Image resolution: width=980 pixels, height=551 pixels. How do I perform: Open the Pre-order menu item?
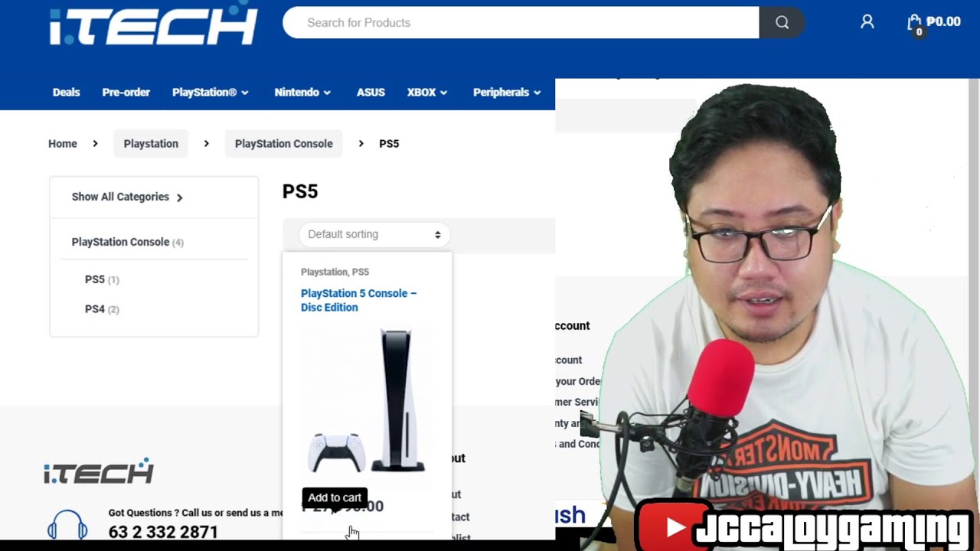pos(126,92)
